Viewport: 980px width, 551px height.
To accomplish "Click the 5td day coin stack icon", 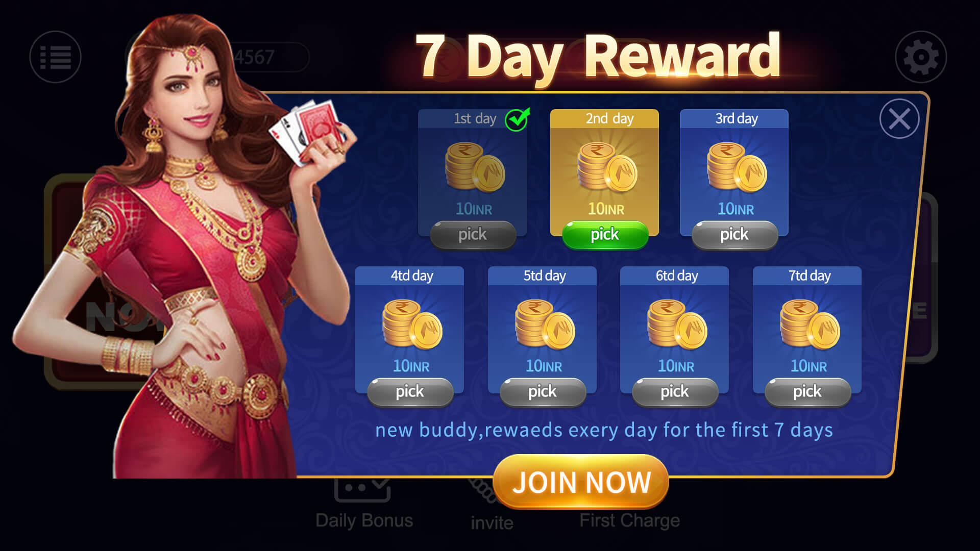I will coord(545,324).
